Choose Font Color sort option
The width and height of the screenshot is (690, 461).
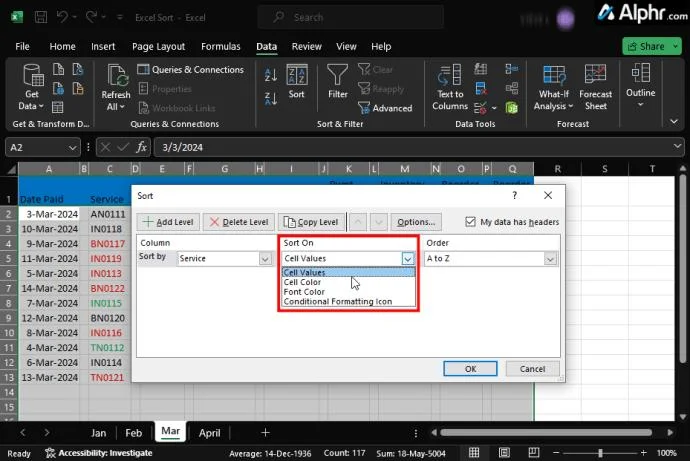pyautogui.click(x=304, y=292)
